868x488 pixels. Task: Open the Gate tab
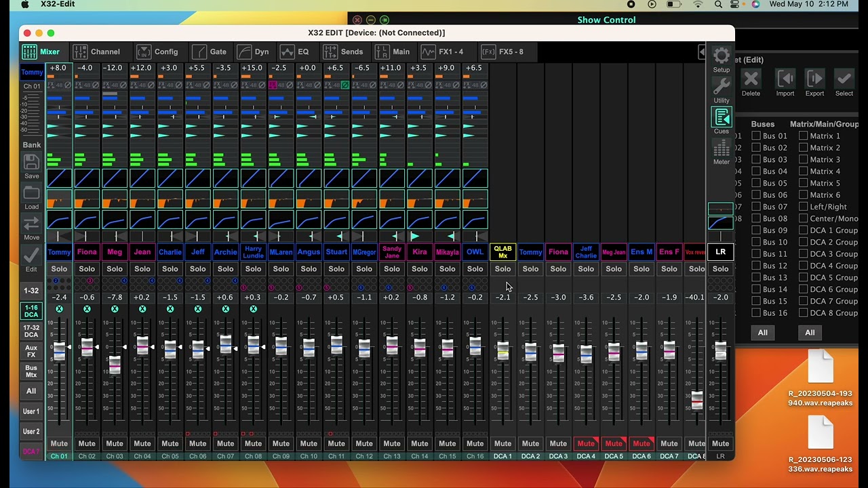[210, 52]
